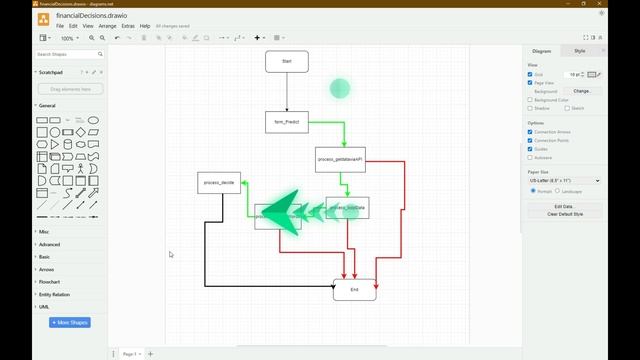Pick the triangle shape in General palette

coord(55,144)
